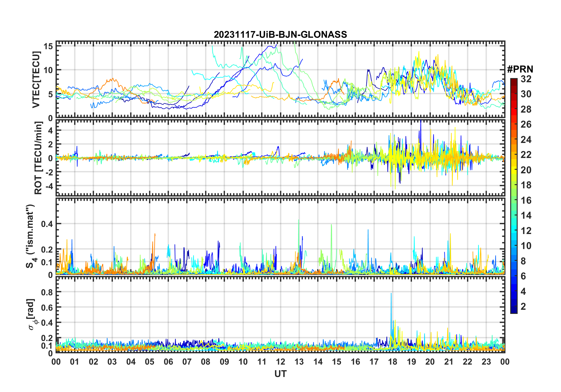The width and height of the screenshot is (561, 392).
Task: Click the VTEC axis tick label 10
Action: pyautogui.click(x=48, y=70)
